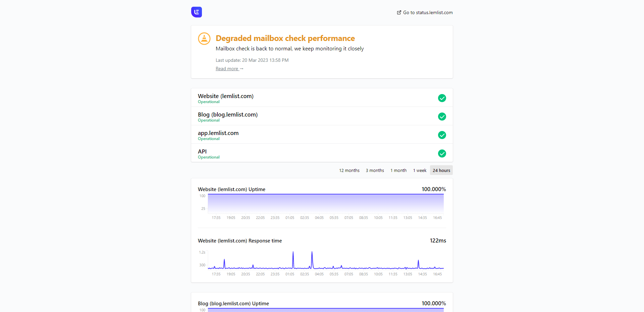Click the 100.000% value for Website uptime
644x312 pixels.
click(434, 189)
